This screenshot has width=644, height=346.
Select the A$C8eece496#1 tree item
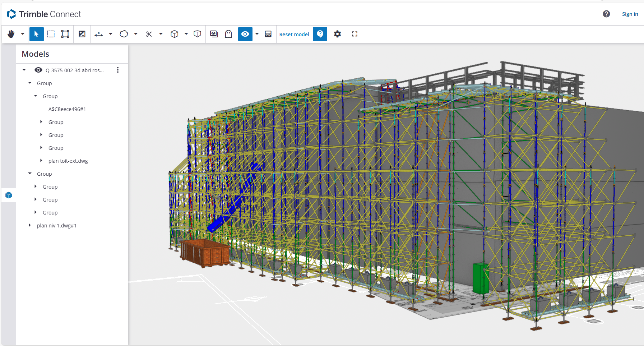(67, 109)
